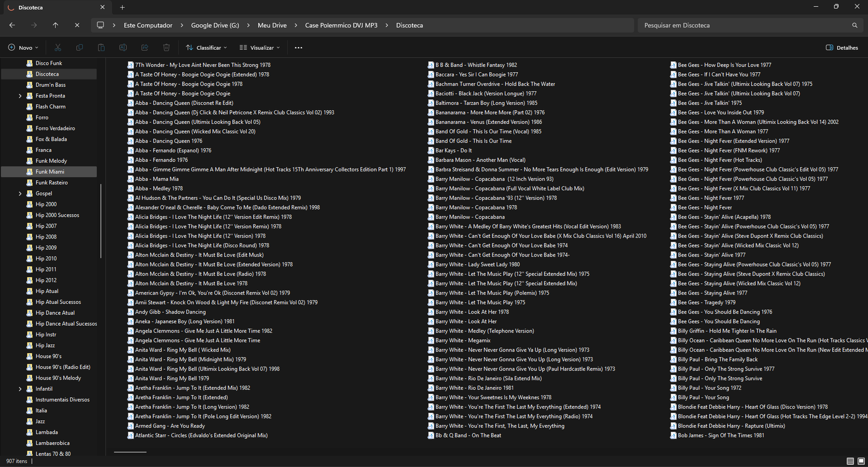Switch to large thumbnails view icon
Screen dimensions: 868x467
click(861, 461)
